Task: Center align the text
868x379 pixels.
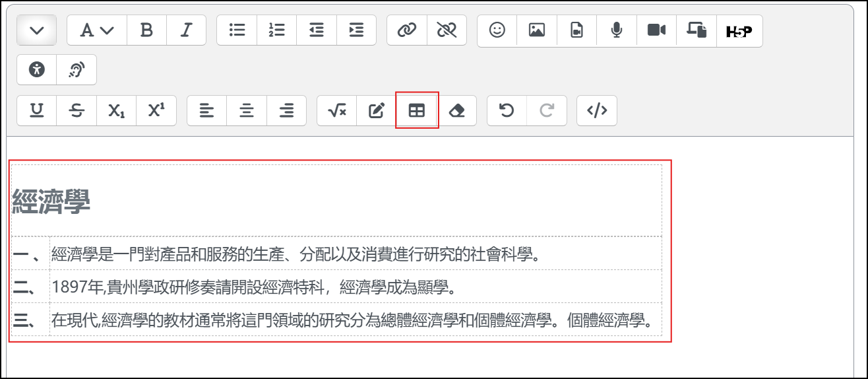Action: (x=247, y=111)
